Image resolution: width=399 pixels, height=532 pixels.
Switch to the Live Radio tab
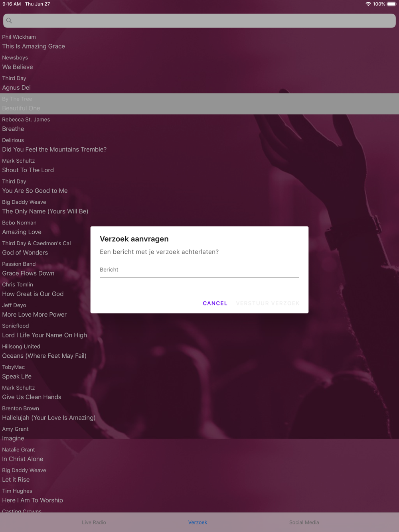tap(94, 522)
